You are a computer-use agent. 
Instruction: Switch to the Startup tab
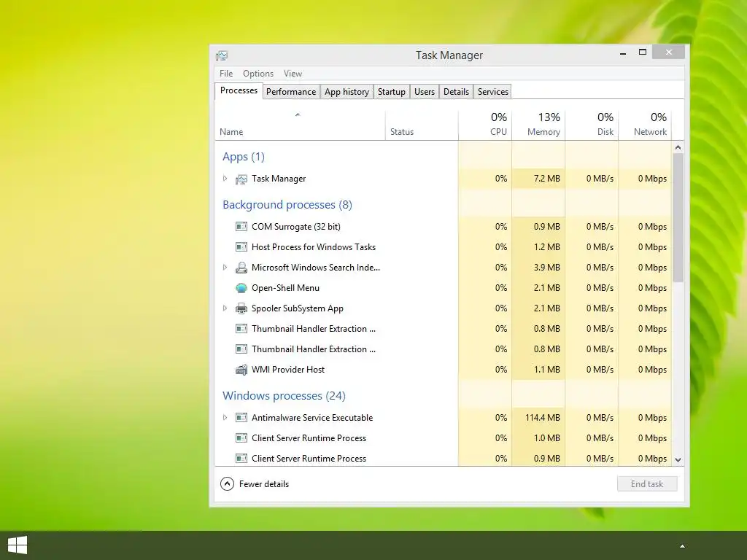392,92
